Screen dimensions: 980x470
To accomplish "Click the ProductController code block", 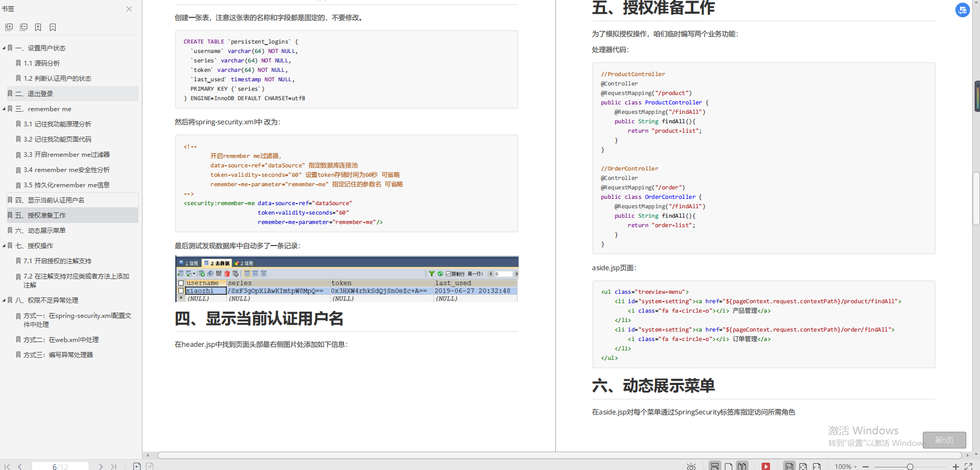I will tap(764, 158).
